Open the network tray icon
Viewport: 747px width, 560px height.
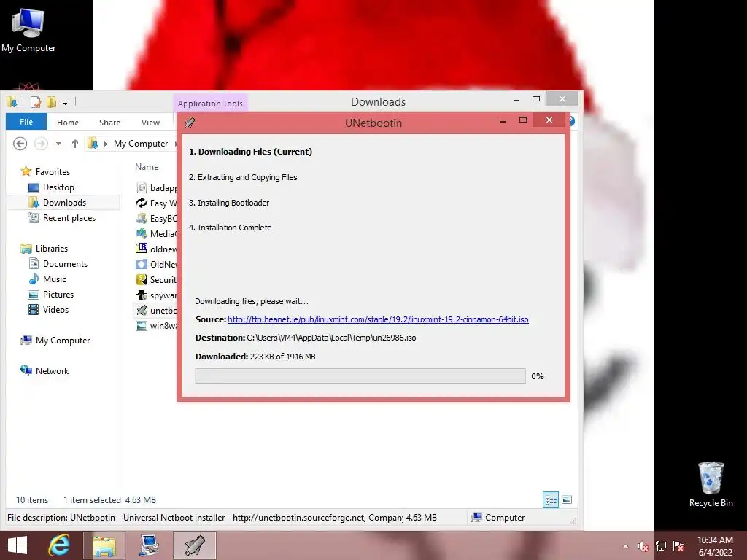coord(661,546)
